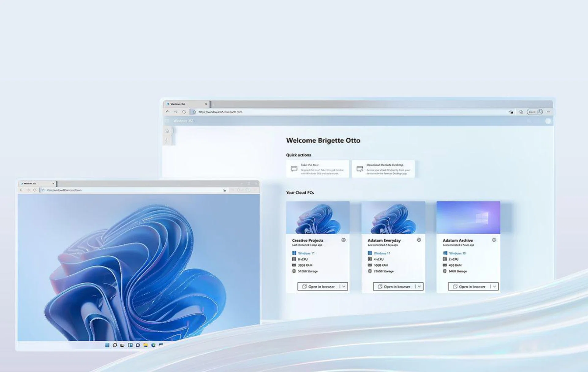Open Chat app from cloud PC taskbar
Image resolution: width=588 pixels, height=372 pixels.
138,345
